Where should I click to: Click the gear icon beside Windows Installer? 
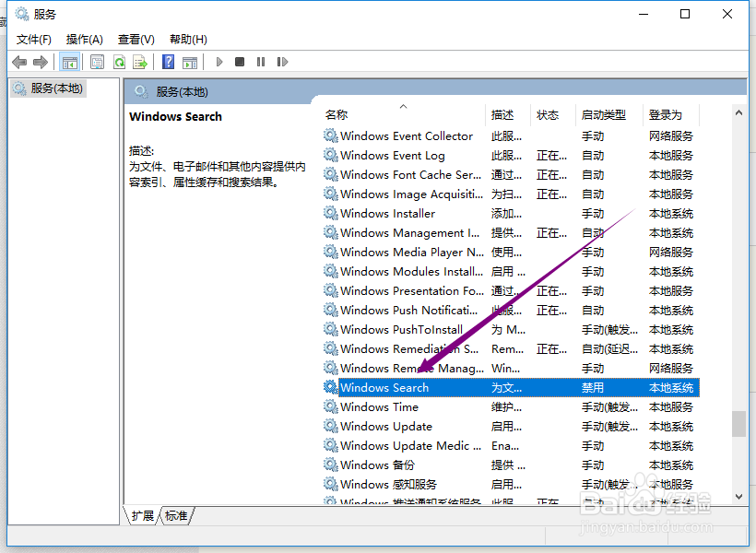pos(330,213)
